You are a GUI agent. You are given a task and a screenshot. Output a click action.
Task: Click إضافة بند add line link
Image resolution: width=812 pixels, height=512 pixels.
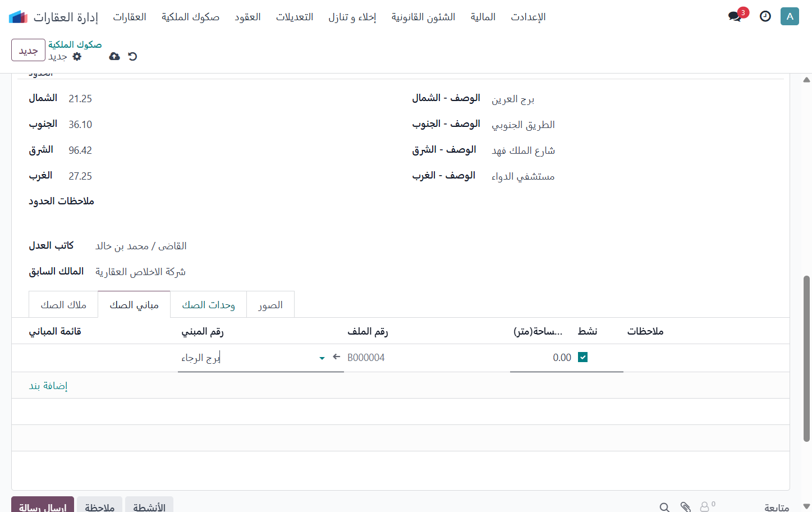coord(48,386)
